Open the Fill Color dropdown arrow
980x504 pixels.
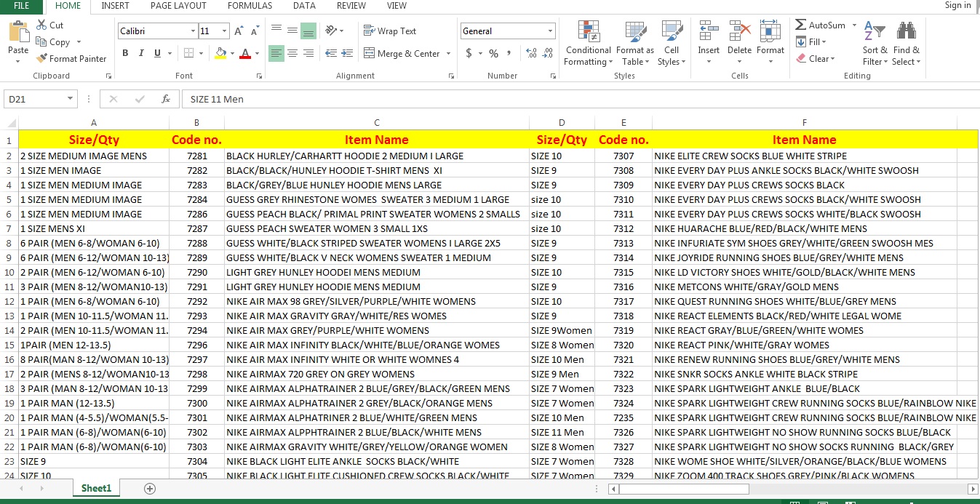pyautogui.click(x=231, y=54)
